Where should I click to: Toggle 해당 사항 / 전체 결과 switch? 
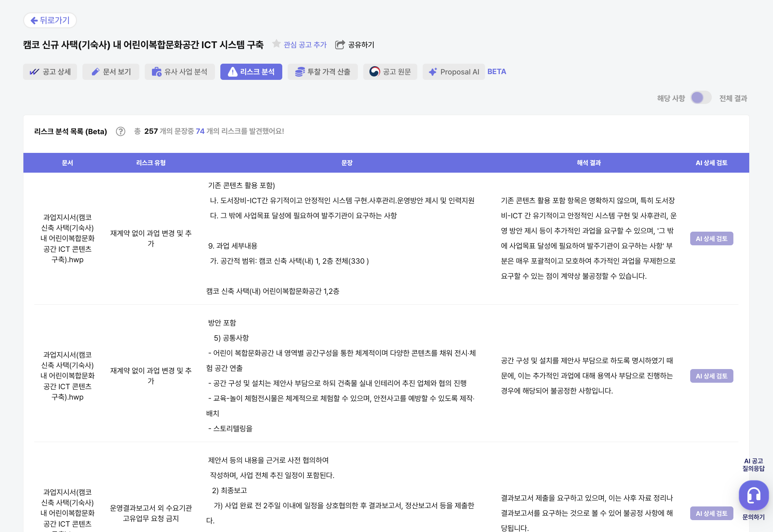tap(701, 98)
